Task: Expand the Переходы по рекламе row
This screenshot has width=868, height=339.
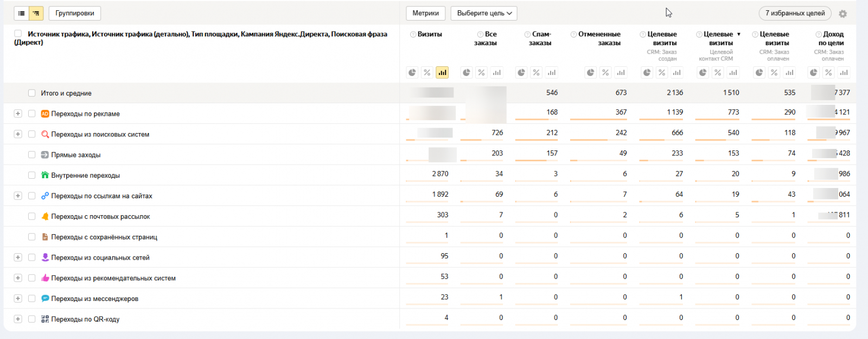Action: (18, 114)
